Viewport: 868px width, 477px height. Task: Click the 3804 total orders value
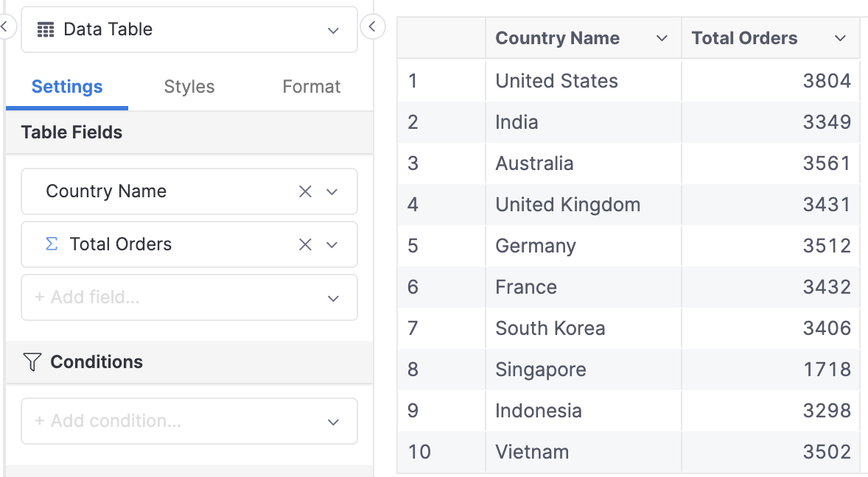827,81
